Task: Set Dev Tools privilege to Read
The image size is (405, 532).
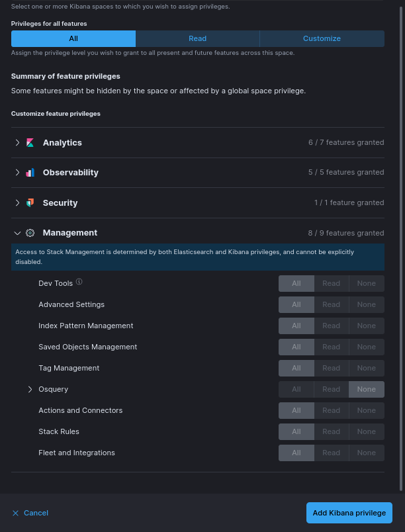Action: click(331, 283)
